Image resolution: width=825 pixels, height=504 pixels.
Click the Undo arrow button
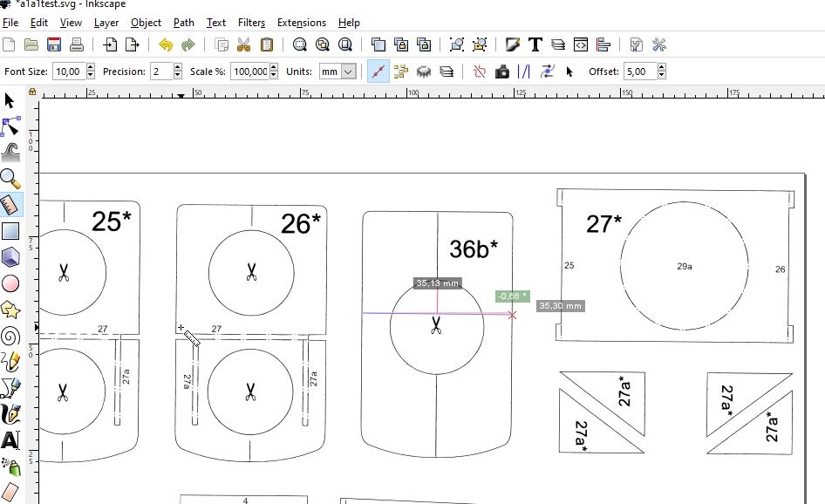166,44
